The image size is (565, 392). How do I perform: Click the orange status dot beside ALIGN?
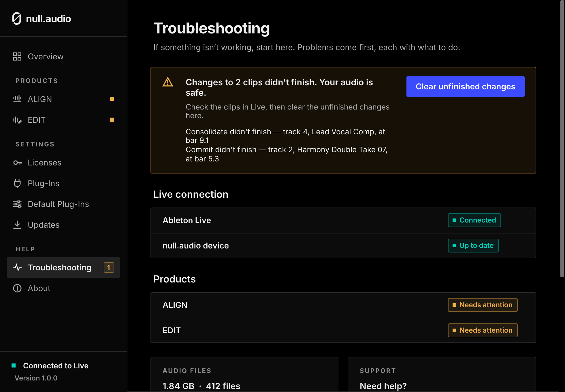tap(112, 99)
